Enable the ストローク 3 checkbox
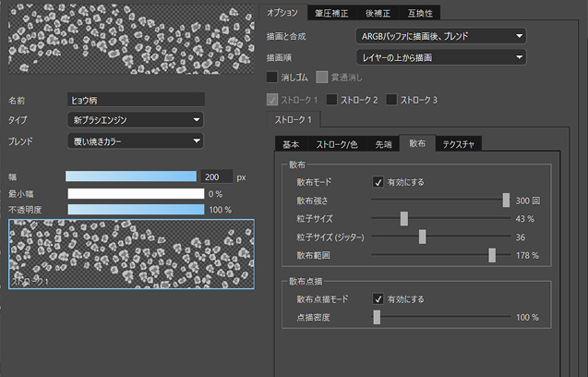 [x=393, y=100]
